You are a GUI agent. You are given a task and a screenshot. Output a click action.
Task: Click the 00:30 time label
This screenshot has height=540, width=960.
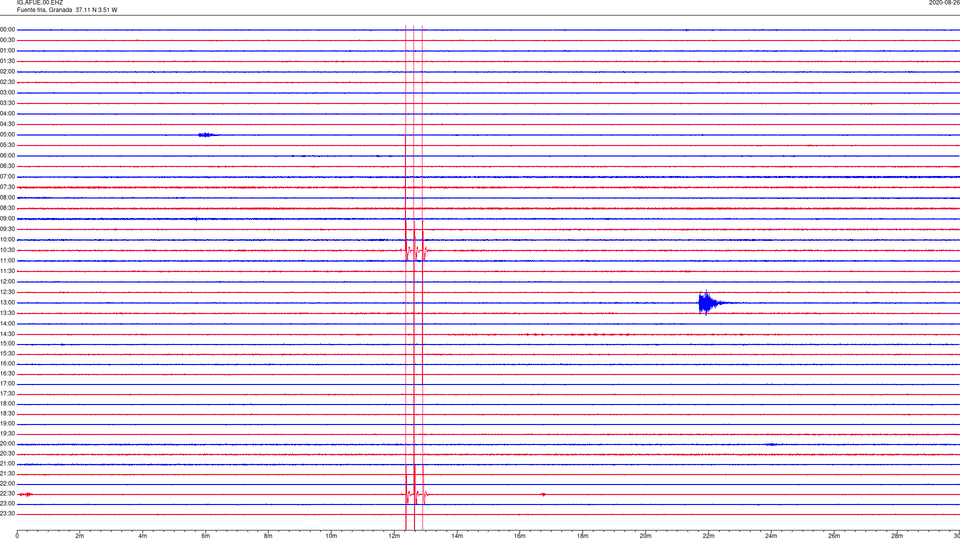coord(8,40)
